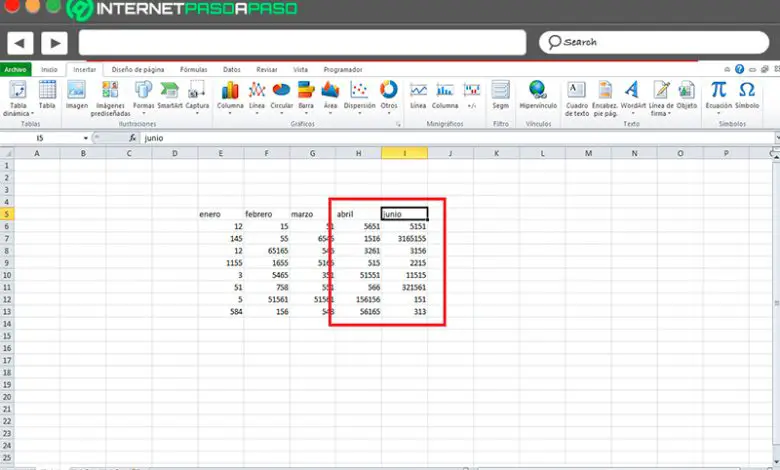Viewport: 780px width, 470px height.
Task: Select the cell with value 321561
Action: click(404, 287)
